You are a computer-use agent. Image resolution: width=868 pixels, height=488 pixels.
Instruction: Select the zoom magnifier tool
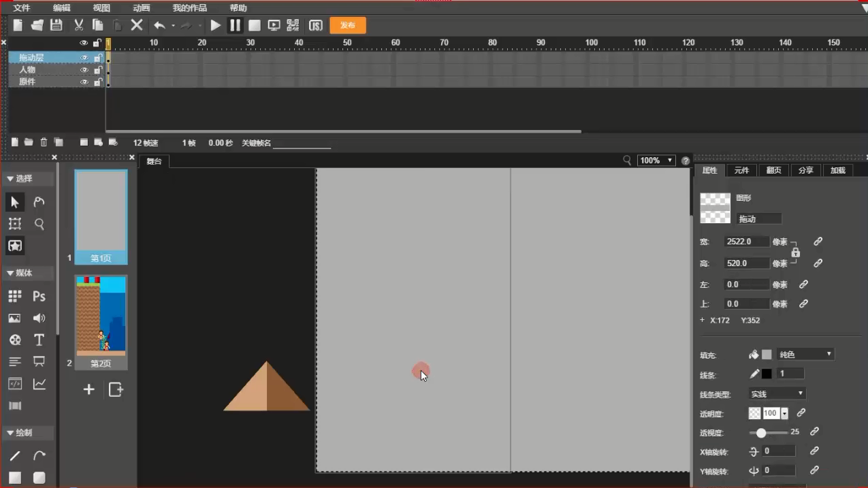39,224
